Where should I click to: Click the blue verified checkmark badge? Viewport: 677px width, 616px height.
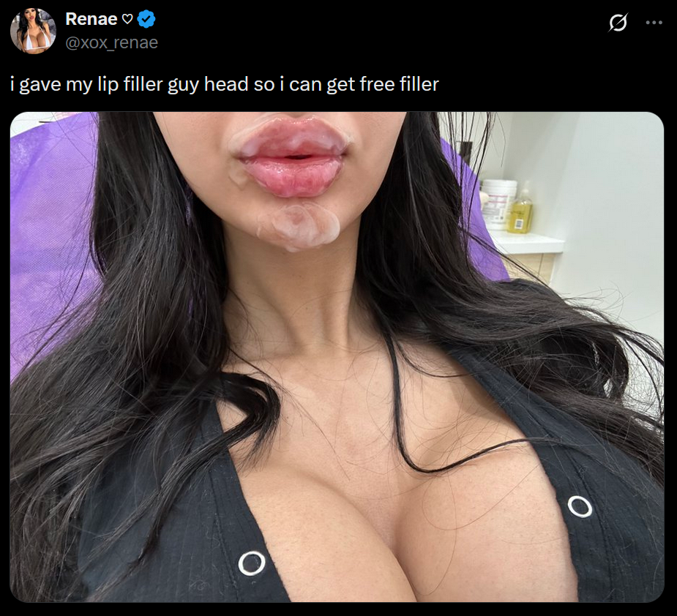[x=146, y=20]
